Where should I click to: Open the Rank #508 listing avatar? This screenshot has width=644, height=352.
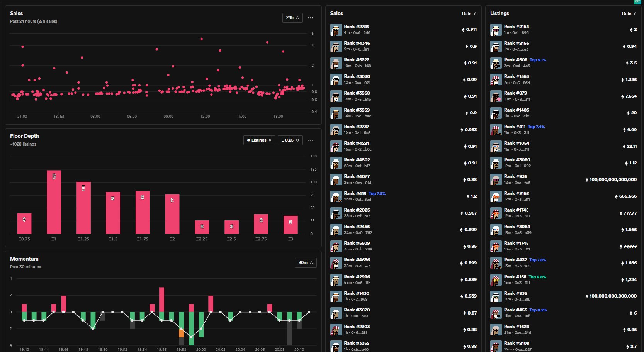(496, 63)
